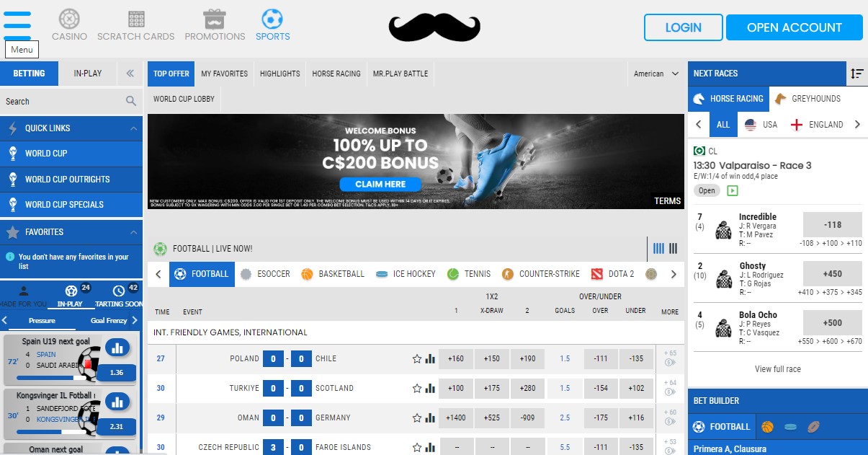This screenshot has width=868, height=455.
Task: Switch to the three-column market view
Action: pos(674,249)
